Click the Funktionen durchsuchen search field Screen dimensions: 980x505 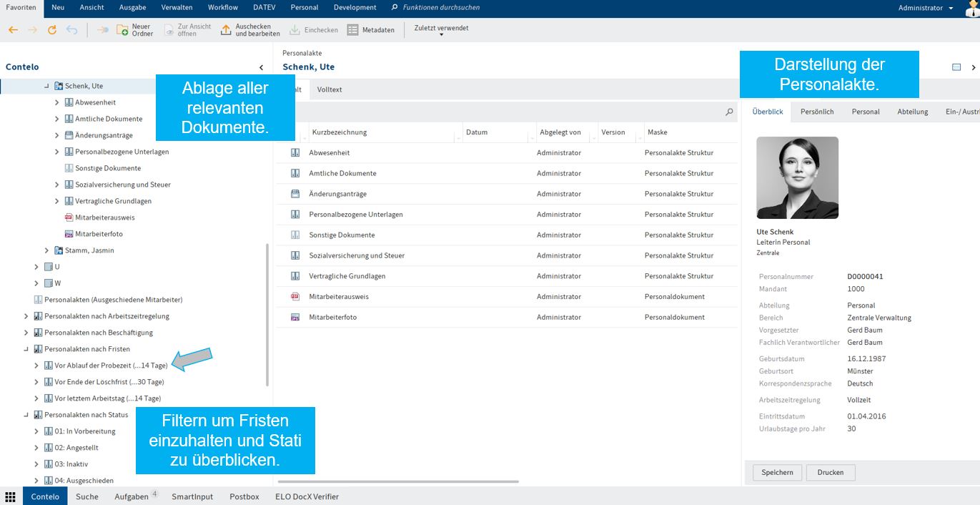[441, 8]
